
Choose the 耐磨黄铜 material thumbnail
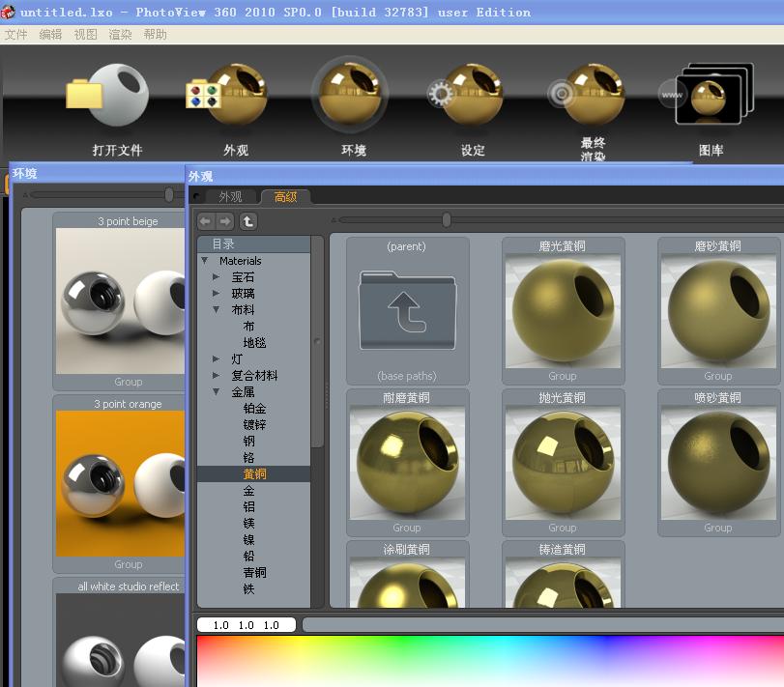coord(407,463)
